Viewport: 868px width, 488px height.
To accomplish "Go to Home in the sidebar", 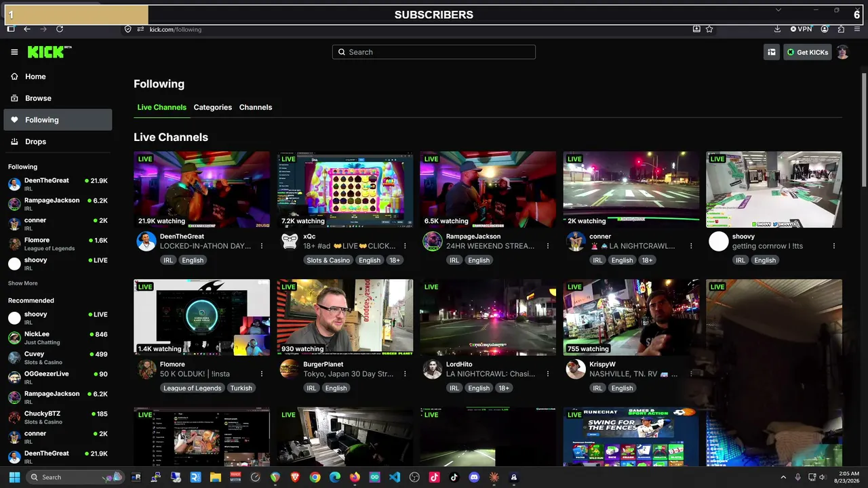I will coord(58,77).
